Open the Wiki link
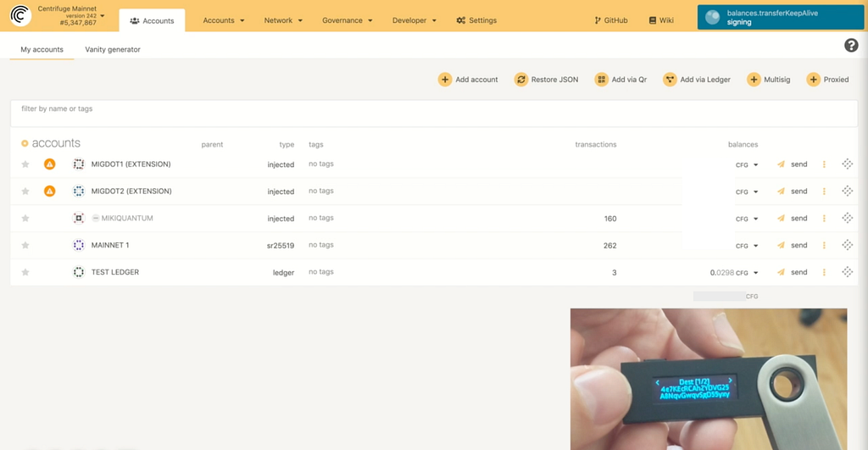Viewport: 868px width, 450px height. [x=661, y=20]
